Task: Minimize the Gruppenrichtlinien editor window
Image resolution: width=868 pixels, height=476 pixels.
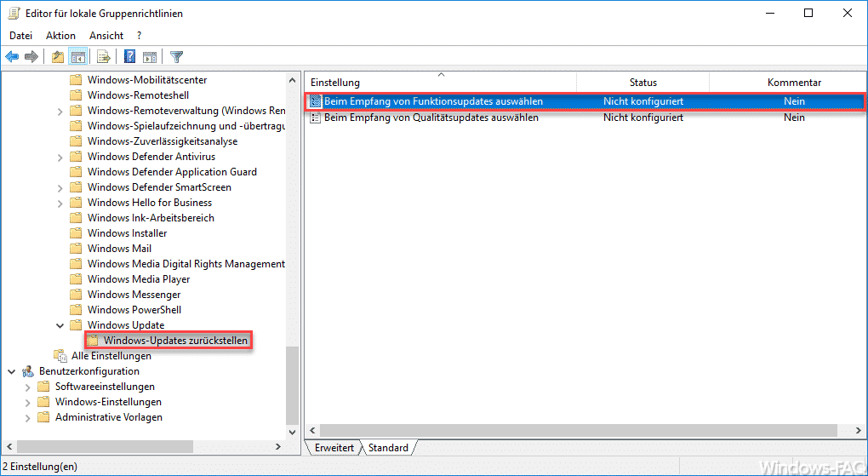Action: click(769, 14)
